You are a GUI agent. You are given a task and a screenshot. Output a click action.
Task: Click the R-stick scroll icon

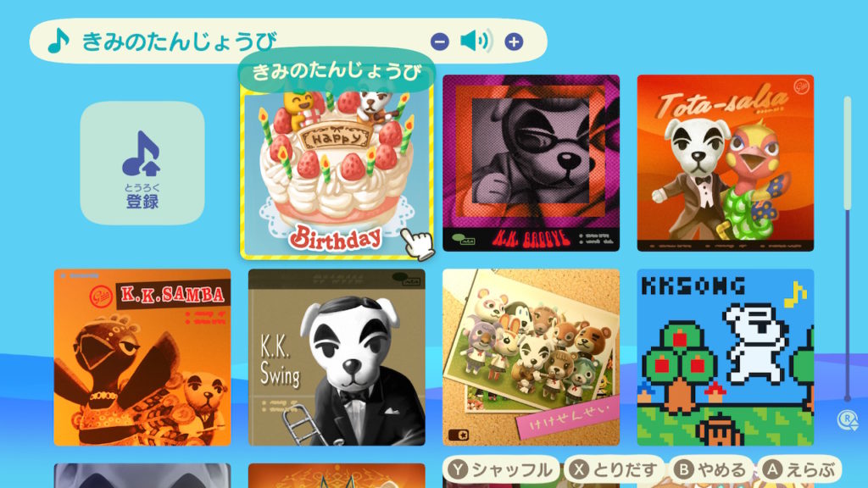847,420
